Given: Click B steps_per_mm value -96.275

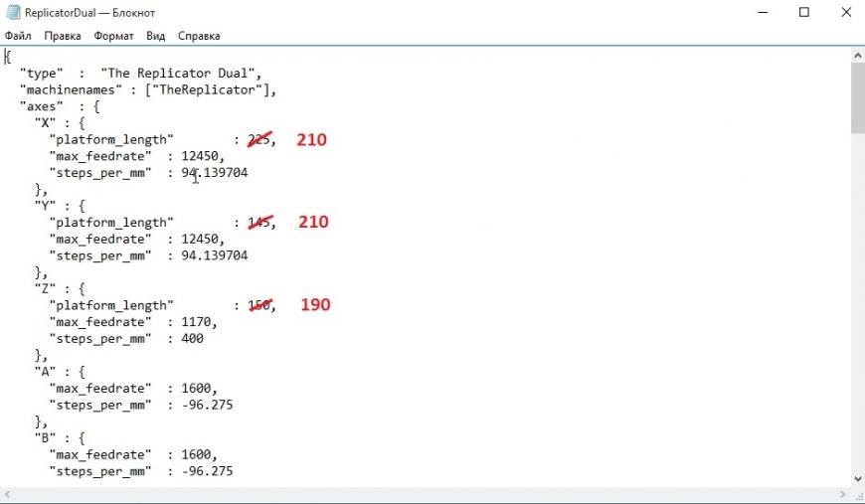Looking at the screenshot, I should 208,471.
